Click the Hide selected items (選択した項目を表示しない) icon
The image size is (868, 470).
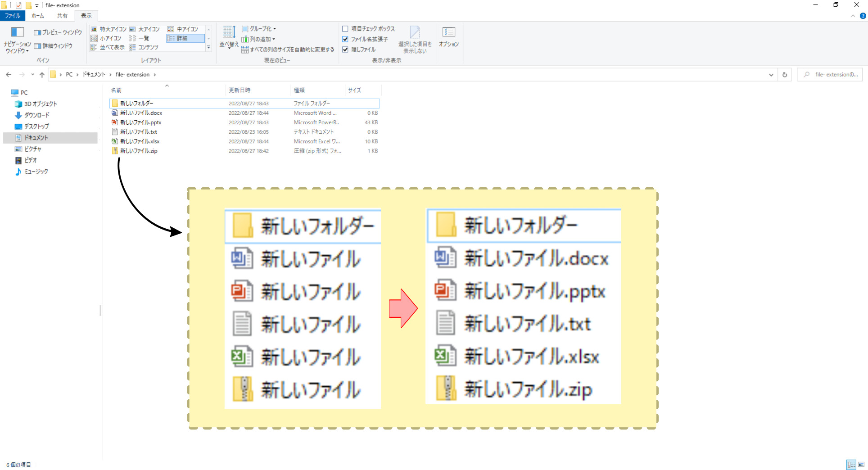pos(415,32)
